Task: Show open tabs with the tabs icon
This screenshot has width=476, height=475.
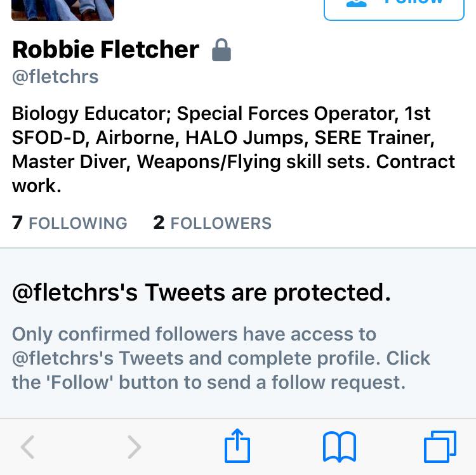Action: tap(439, 446)
